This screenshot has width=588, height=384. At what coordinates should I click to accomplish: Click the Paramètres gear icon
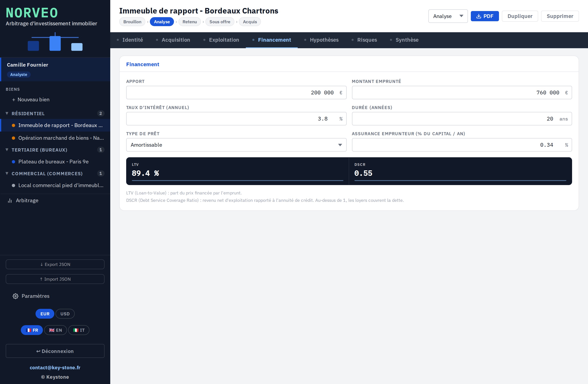[16, 296]
